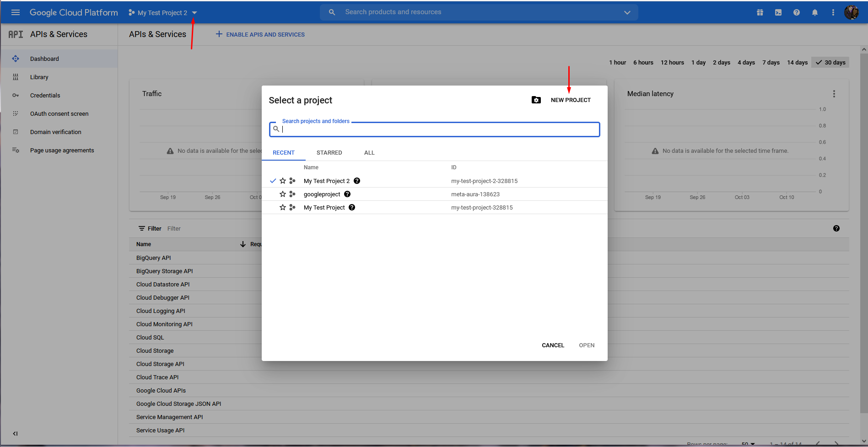Star the My Test Project 2 row

point(283,181)
